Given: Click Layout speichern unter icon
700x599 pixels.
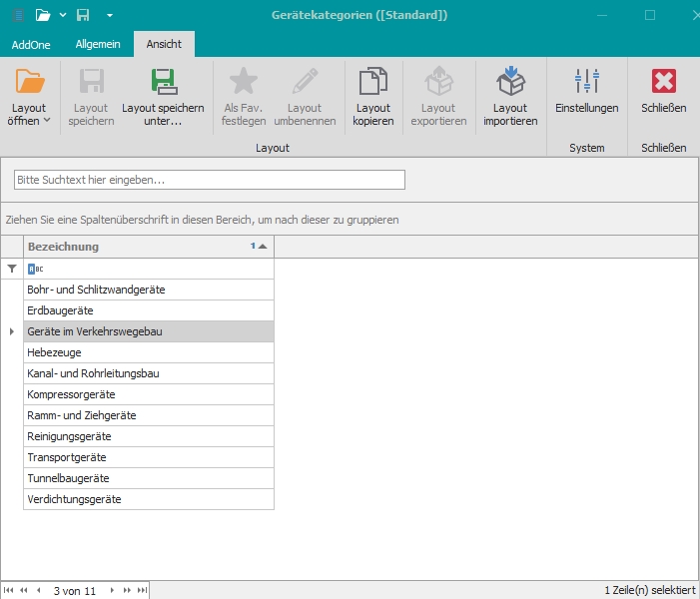Looking at the screenshot, I should coord(163,82).
